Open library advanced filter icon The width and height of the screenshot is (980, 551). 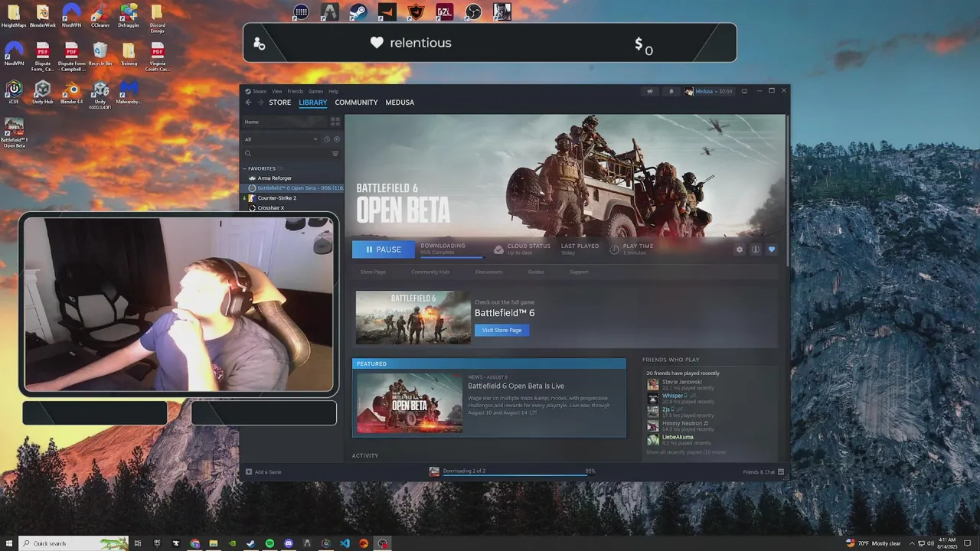coord(335,154)
